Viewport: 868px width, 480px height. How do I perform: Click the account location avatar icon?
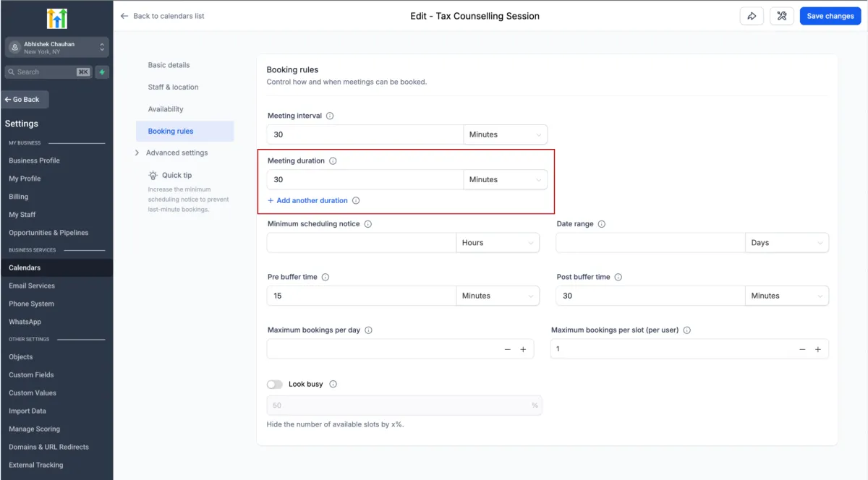14,48
